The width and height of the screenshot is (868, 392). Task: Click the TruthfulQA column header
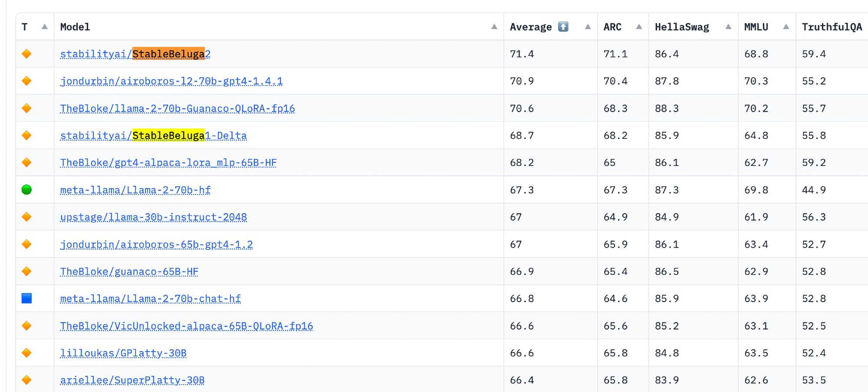pos(832,27)
